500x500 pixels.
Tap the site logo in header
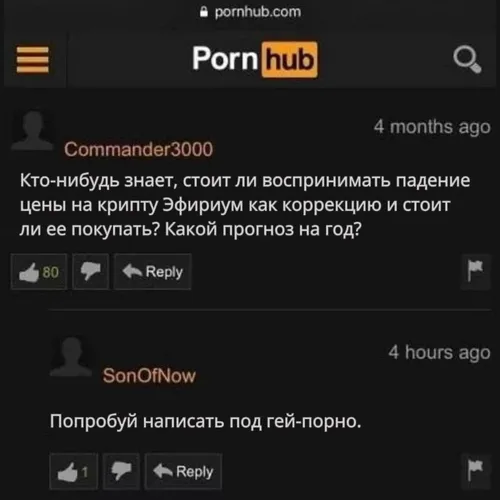click(255, 59)
